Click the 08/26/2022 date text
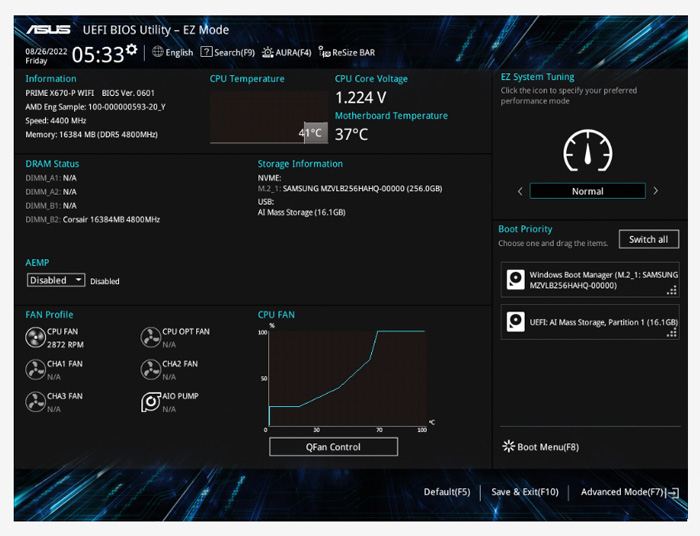Image resolution: width=700 pixels, height=536 pixels. (x=46, y=51)
